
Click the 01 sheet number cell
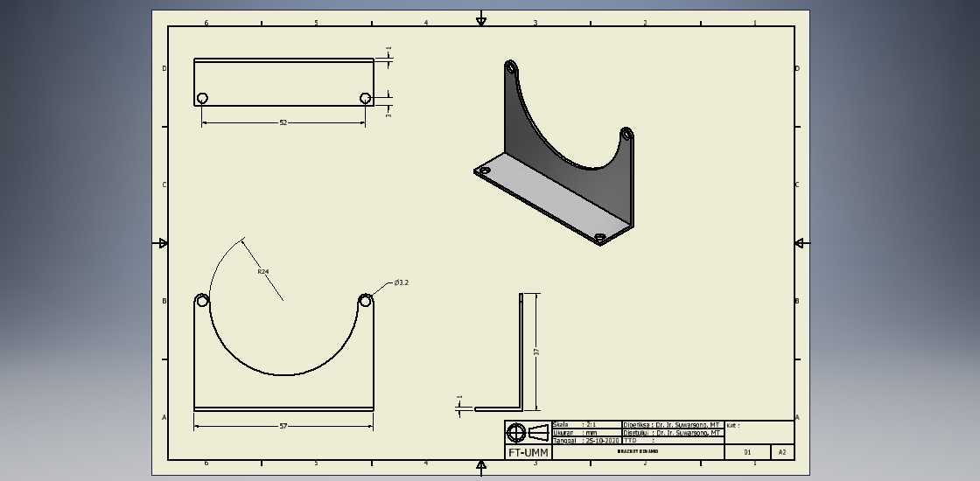(x=747, y=452)
